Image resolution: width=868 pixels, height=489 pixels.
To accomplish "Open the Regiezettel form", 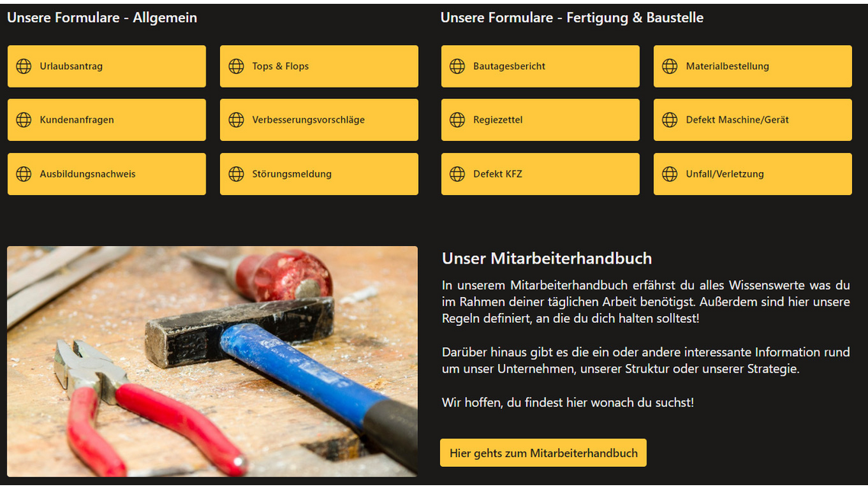I will [541, 120].
